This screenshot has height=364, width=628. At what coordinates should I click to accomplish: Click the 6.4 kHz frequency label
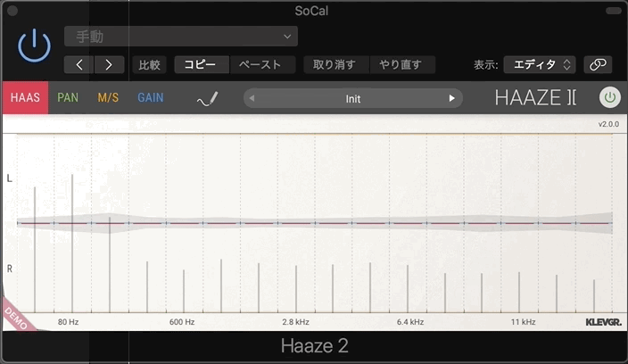[x=410, y=322]
